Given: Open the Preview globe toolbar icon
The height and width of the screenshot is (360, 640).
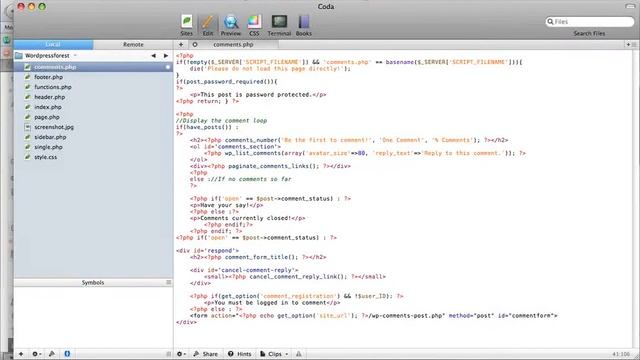Looking at the screenshot, I should (x=231, y=25).
